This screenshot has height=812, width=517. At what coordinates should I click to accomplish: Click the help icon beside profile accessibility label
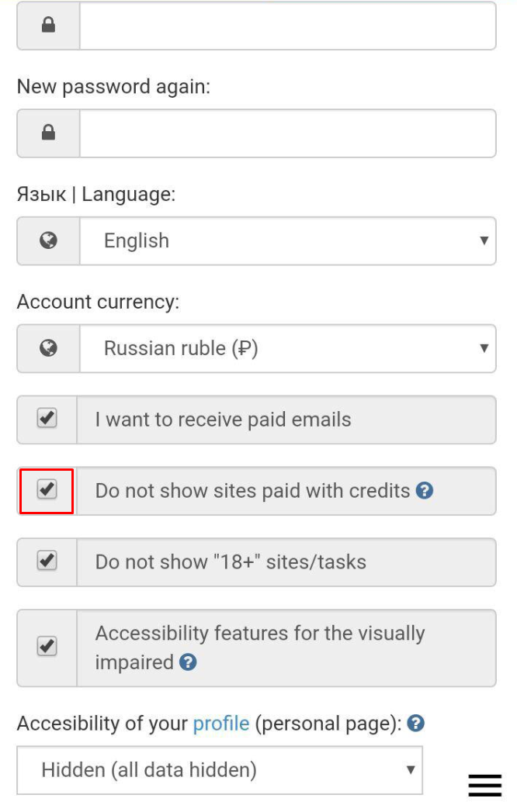click(x=415, y=724)
